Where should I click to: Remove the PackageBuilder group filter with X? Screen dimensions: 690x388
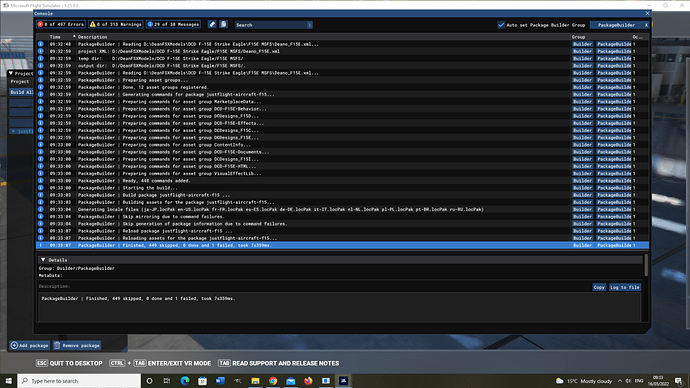pyautogui.click(x=646, y=25)
